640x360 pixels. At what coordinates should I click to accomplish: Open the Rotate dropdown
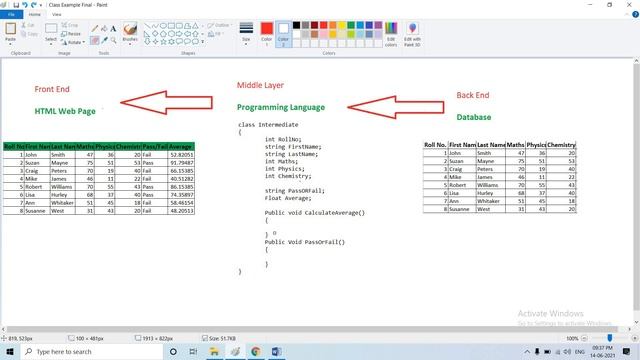(x=73, y=42)
